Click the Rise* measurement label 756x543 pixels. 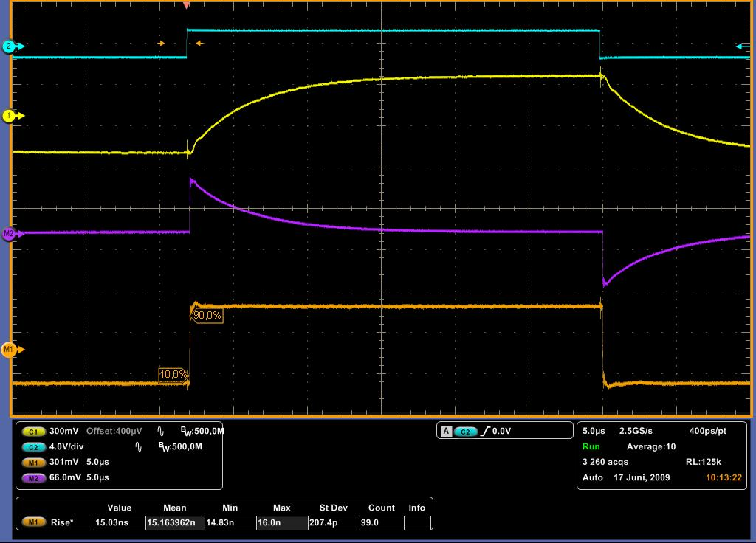62,522
